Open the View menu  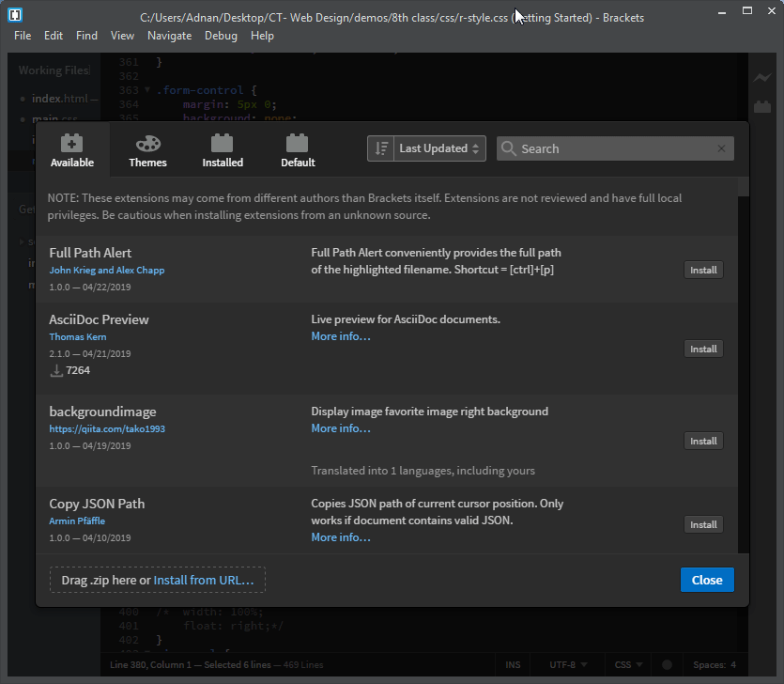tap(122, 36)
